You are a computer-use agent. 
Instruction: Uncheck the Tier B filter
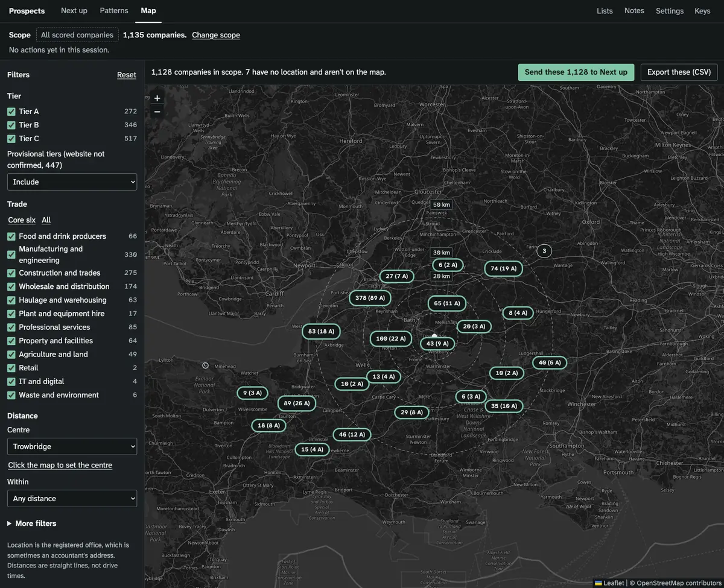click(x=11, y=125)
